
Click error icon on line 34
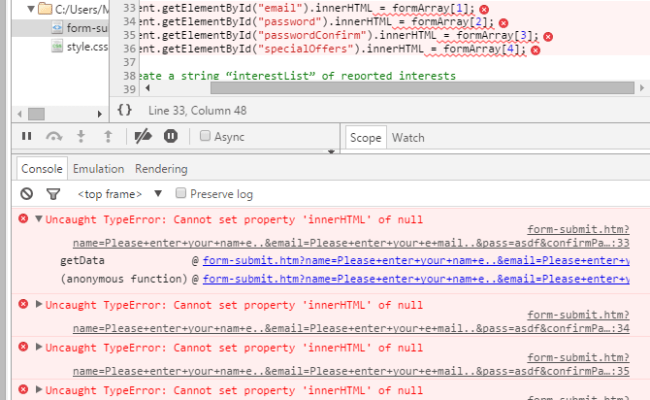503,23
